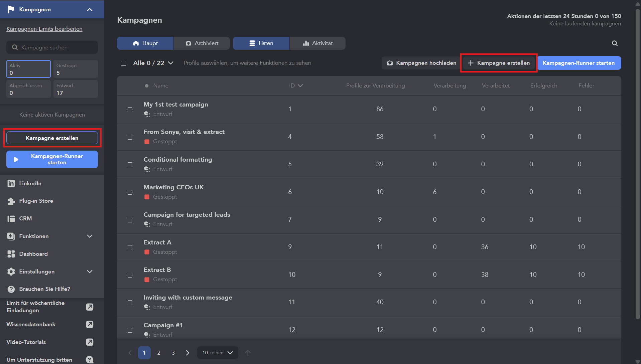The width and height of the screenshot is (641, 364).
Task: Open the LinkedIn icon in sidebar
Action: (x=11, y=183)
